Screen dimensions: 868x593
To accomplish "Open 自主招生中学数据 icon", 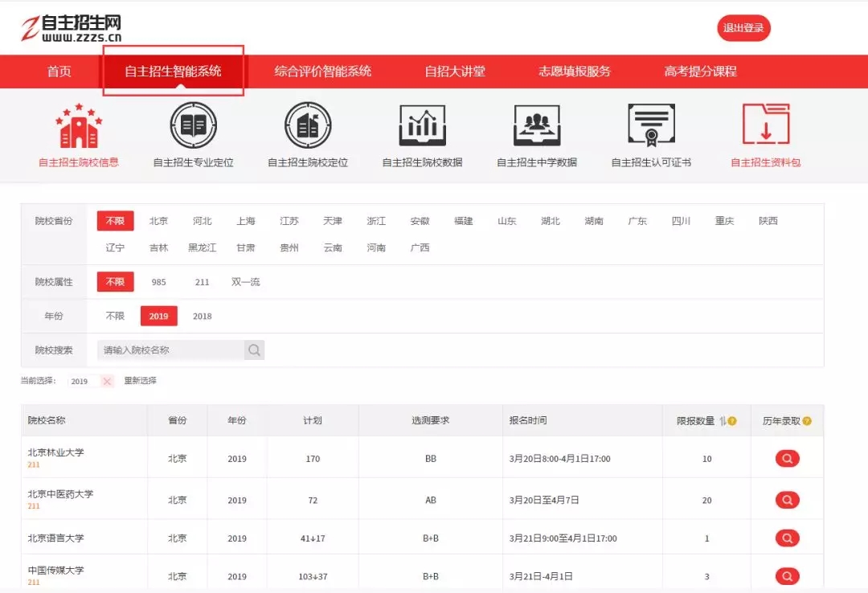I will 537,126.
